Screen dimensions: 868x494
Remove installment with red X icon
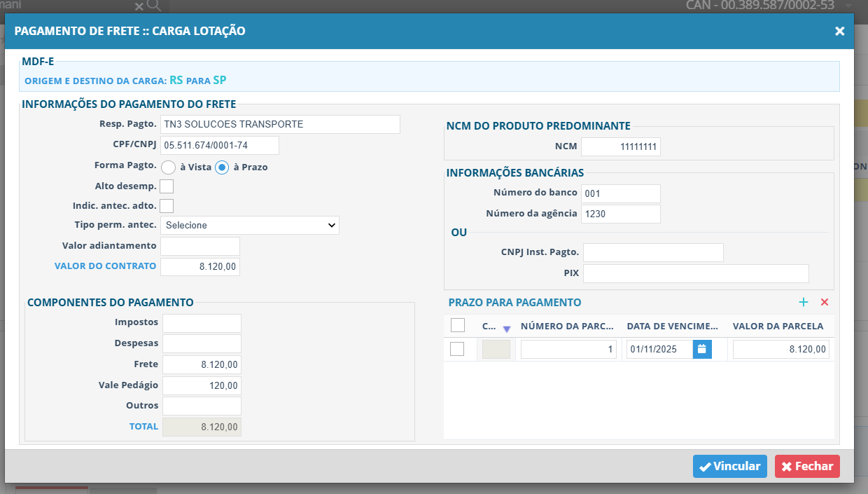(825, 302)
